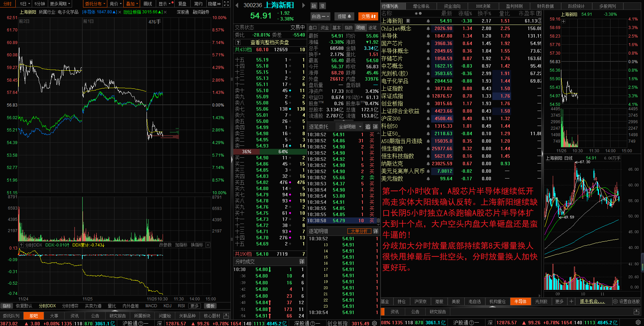This screenshot has height=326, width=644.
Task: Go to previous stock arrow
Action: pos(237,5)
